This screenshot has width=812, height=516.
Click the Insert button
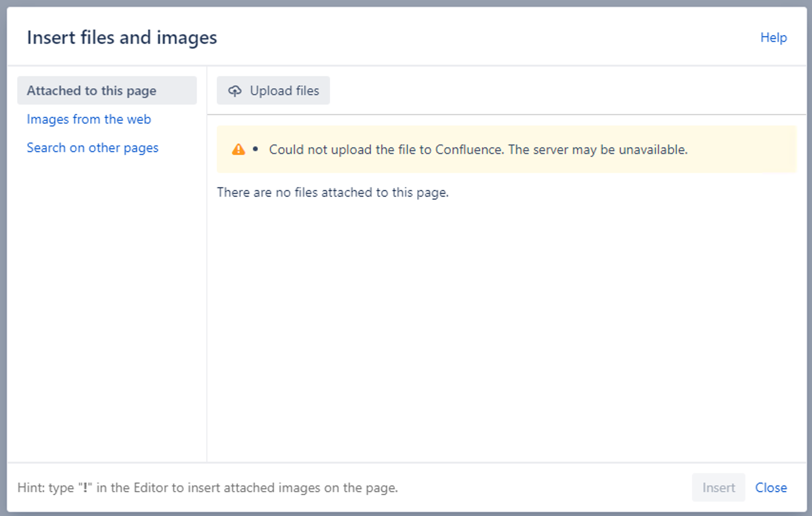[x=718, y=487]
